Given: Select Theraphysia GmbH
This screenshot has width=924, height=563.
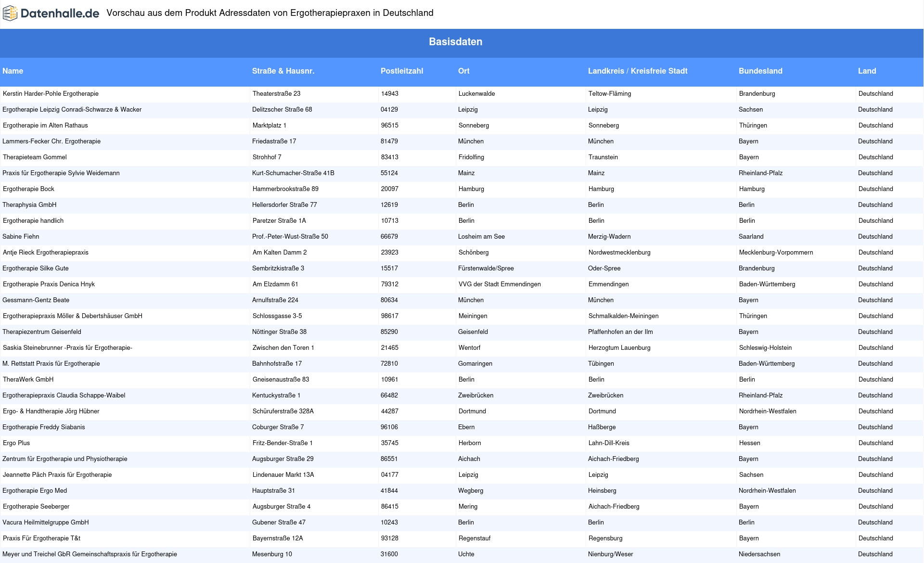Looking at the screenshot, I should [29, 205].
